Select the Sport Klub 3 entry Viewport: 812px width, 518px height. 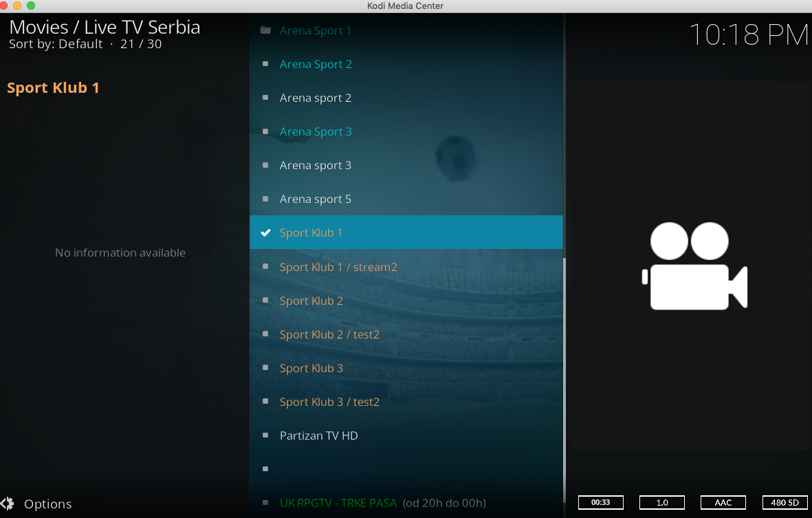[x=406, y=368]
